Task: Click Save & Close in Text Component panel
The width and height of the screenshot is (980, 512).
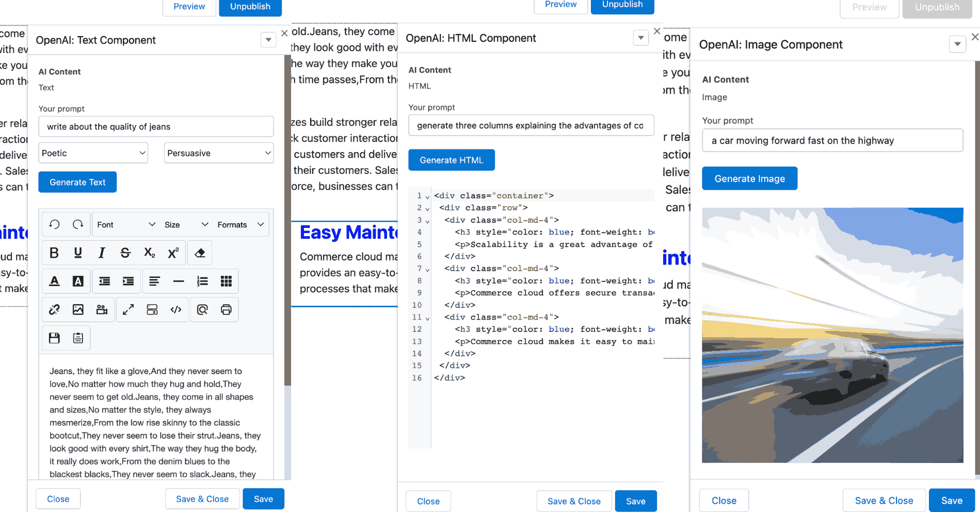Action: 202,499
